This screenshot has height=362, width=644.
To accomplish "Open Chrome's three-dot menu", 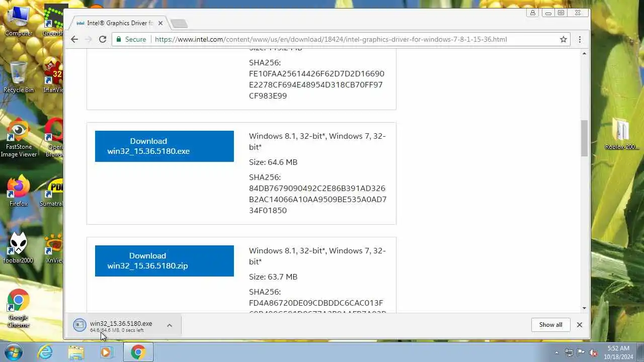I will click(580, 39).
